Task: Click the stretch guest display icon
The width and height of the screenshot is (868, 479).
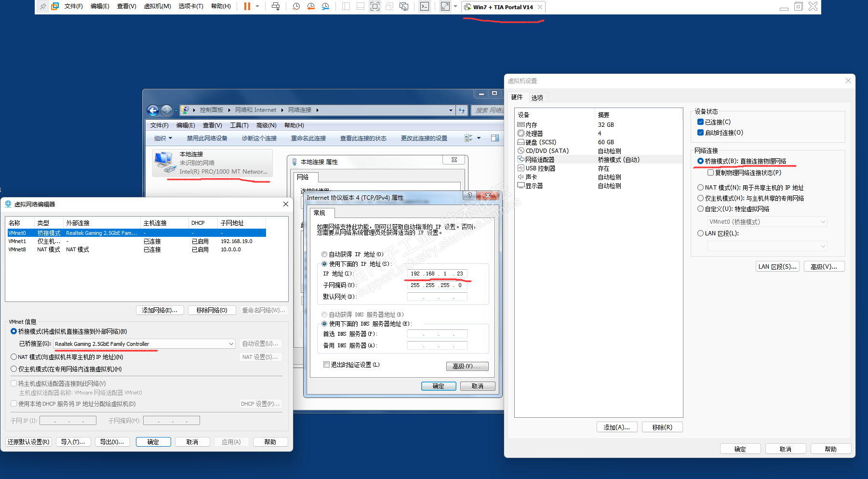Action: pyautogui.click(x=445, y=7)
